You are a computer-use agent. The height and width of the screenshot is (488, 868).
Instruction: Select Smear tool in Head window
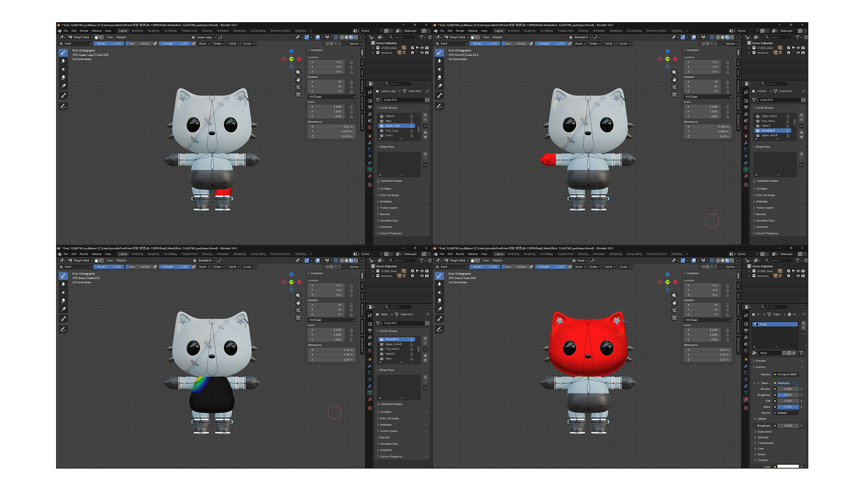pos(439,300)
